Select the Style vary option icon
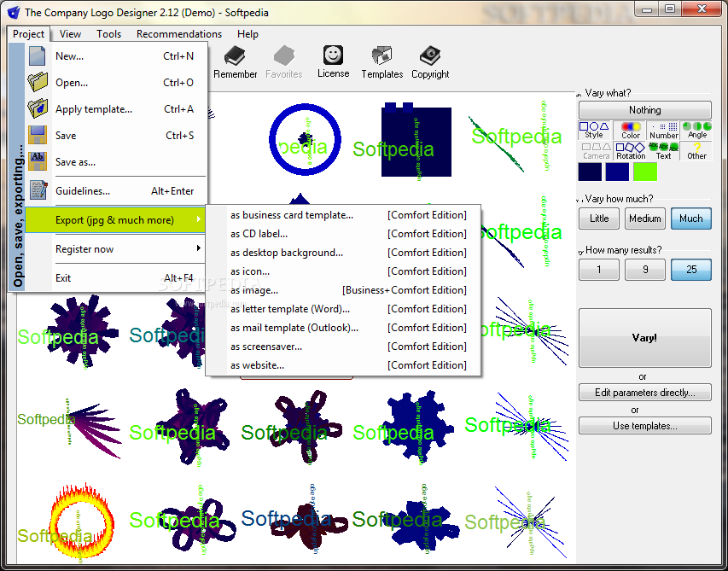This screenshot has height=571, width=728. click(594, 130)
